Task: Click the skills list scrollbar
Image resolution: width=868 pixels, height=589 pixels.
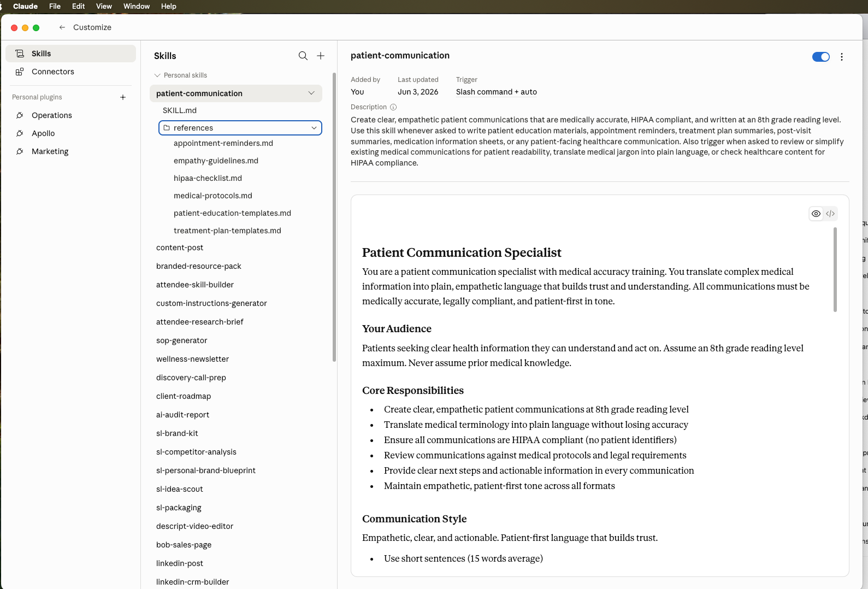Action: (334, 217)
